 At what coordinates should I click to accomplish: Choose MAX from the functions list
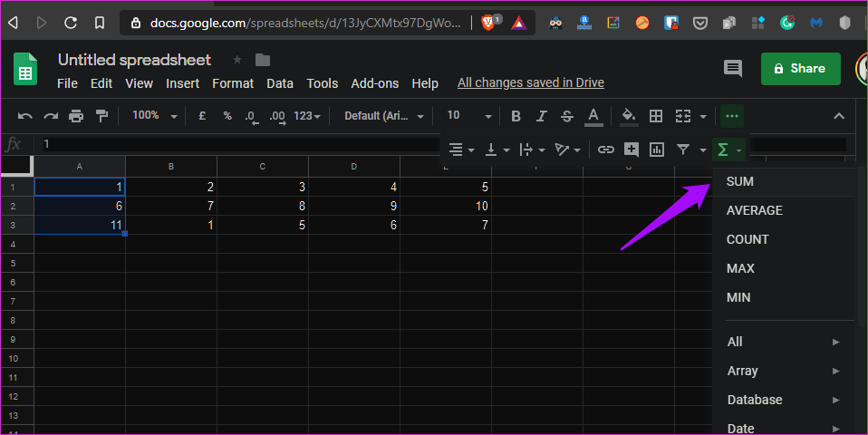[x=784, y=268]
